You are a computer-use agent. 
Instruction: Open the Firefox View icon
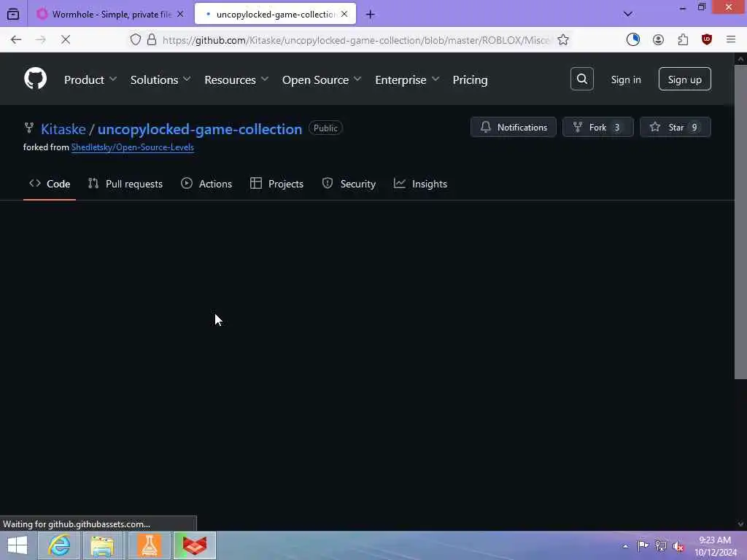(13, 15)
